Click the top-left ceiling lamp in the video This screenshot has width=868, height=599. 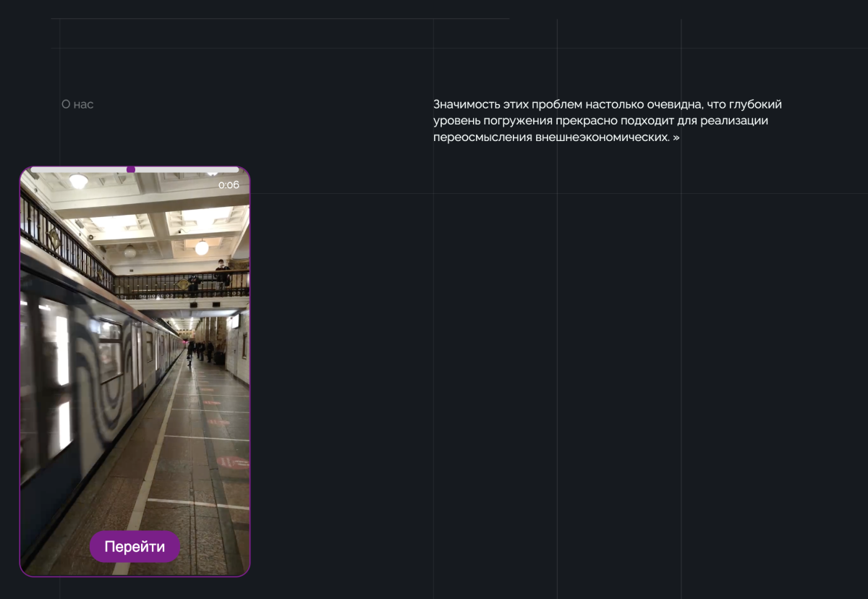point(78,181)
